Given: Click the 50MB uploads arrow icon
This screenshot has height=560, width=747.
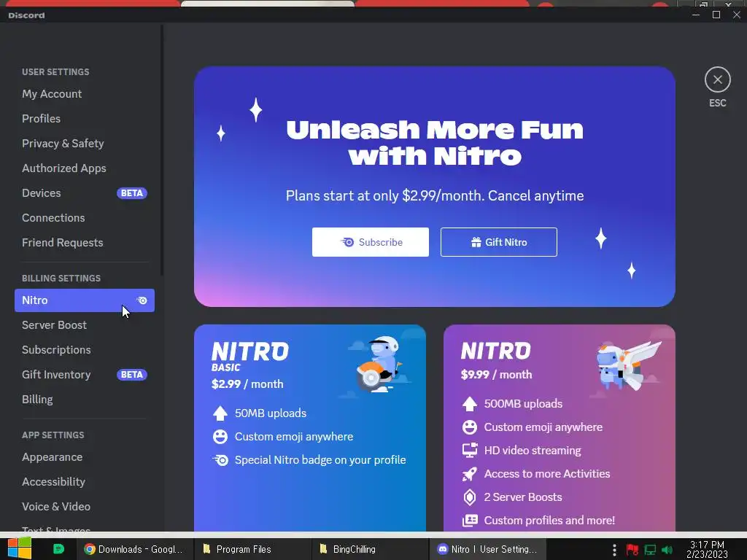Looking at the screenshot, I should 220,413.
